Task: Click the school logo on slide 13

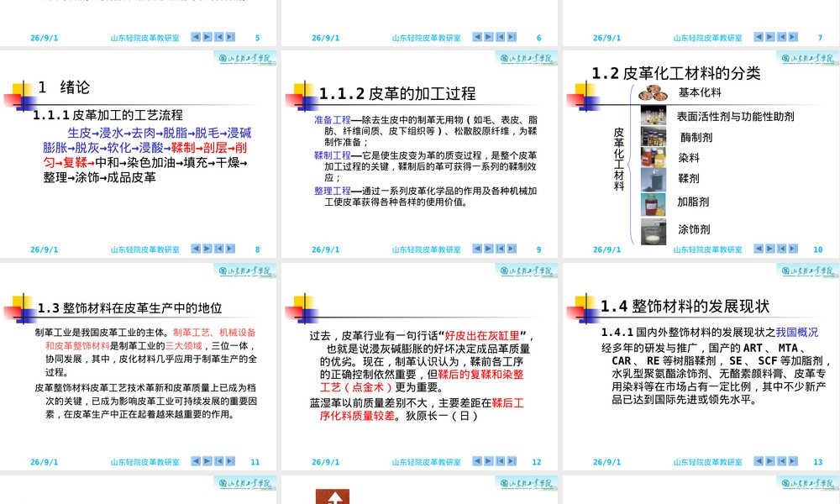Action: tap(807, 270)
